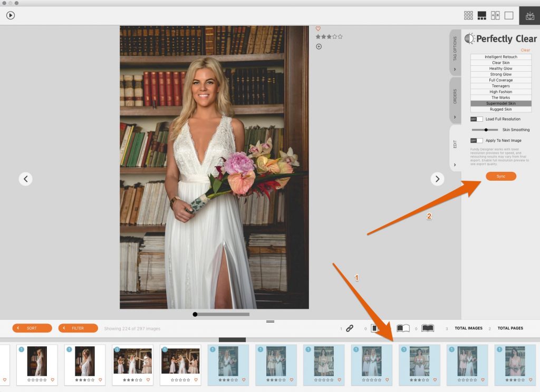Image resolution: width=540 pixels, height=392 pixels.
Task: Favorite the main image with the heart
Action: (x=318, y=28)
